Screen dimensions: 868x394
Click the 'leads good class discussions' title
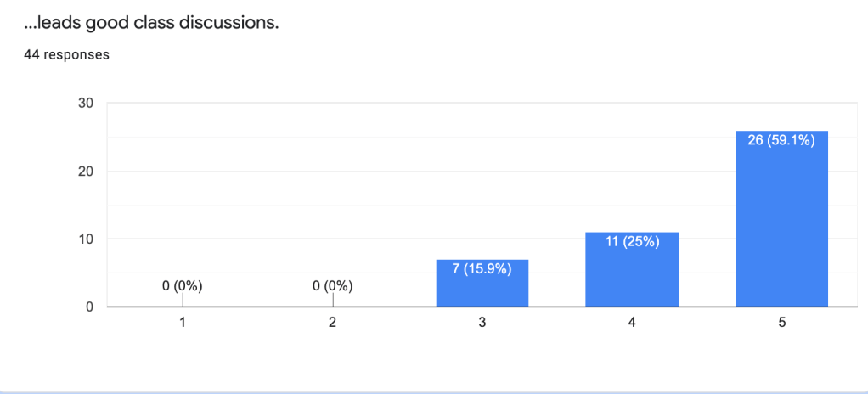(151, 23)
